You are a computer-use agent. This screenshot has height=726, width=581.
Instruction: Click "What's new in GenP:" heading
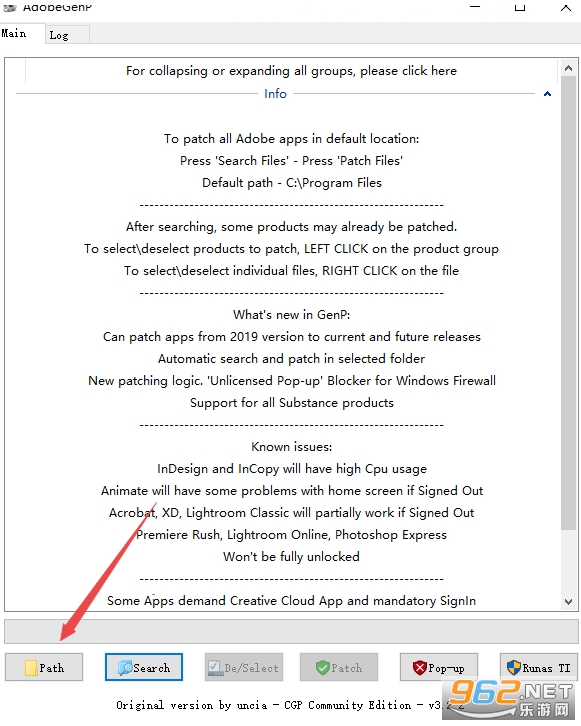click(291, 315)
